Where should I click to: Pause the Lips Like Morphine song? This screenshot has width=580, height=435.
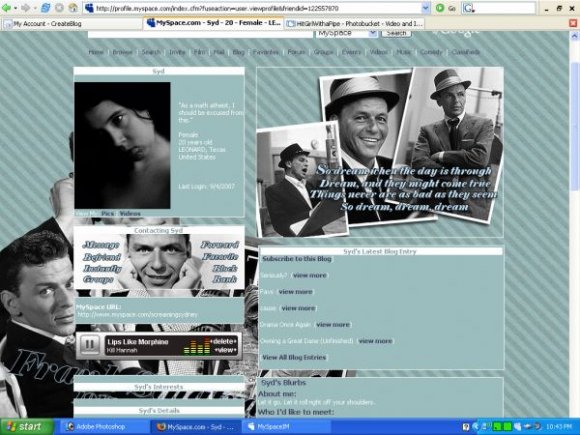pos(90,345)
